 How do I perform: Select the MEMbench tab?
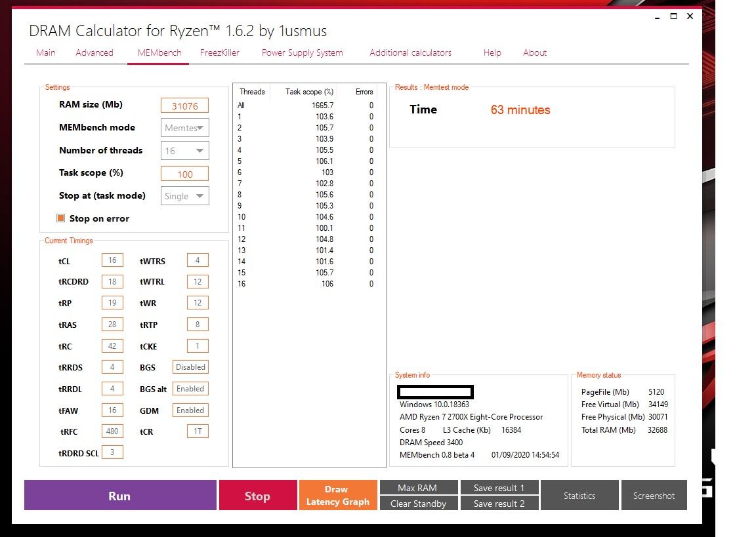[x=159, y=52]
